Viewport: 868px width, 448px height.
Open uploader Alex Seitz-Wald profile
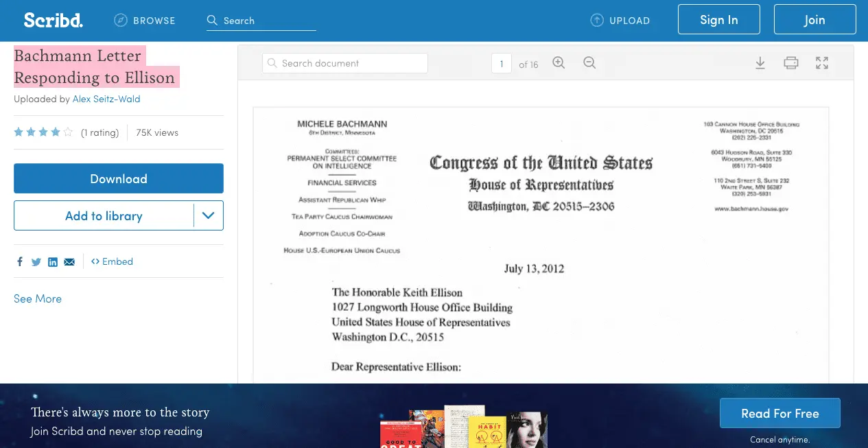point(106,99)
